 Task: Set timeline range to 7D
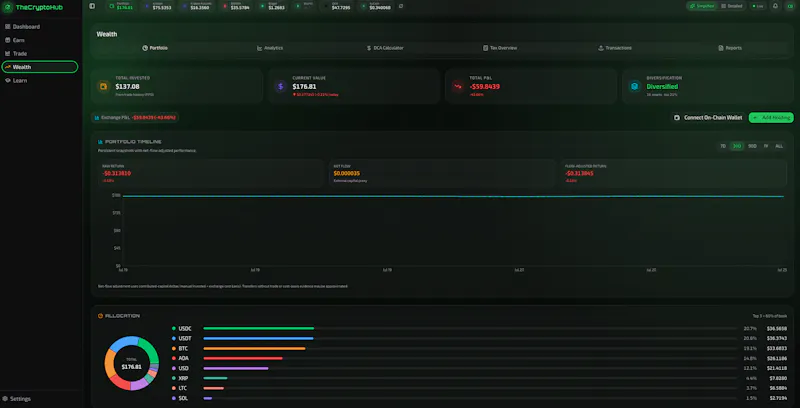722,146
